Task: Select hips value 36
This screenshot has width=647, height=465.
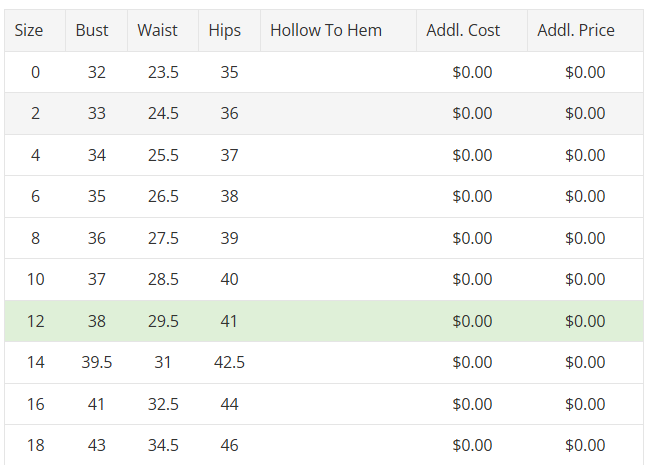Action: pyautogui.click(x=230, y=113)
